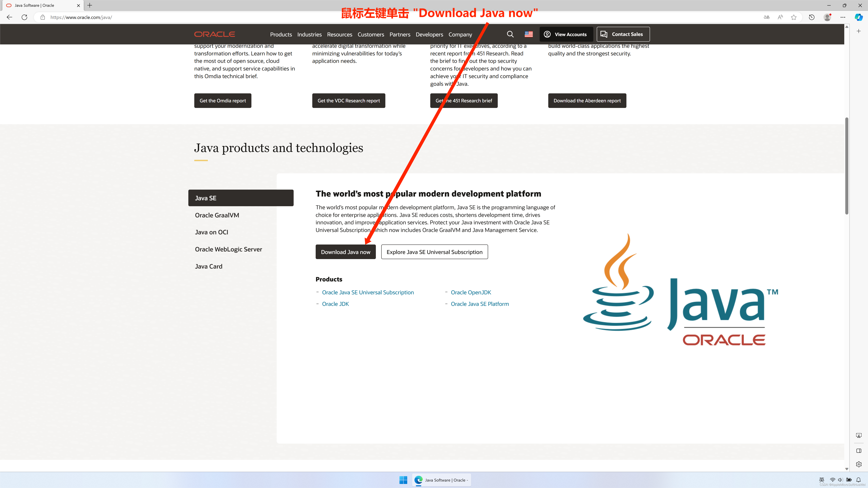Click Get the Omdia report
The width and height of the screenshot is (868, 488).
(x=223, y=100)
